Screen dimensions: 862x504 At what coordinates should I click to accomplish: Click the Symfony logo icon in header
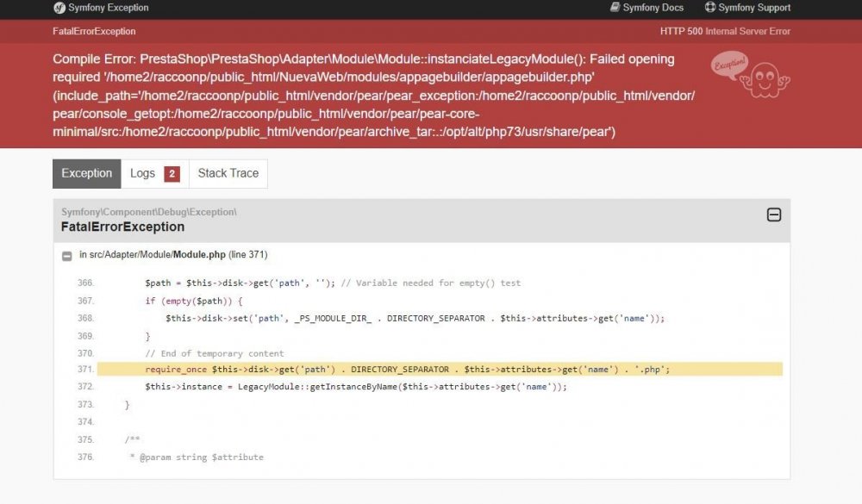59,8
